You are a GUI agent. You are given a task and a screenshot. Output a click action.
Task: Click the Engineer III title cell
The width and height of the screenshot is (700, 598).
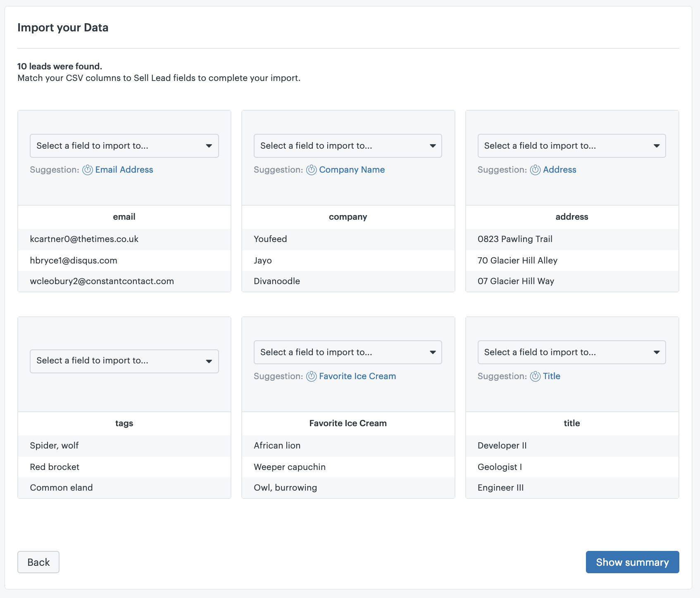[572, 488]
